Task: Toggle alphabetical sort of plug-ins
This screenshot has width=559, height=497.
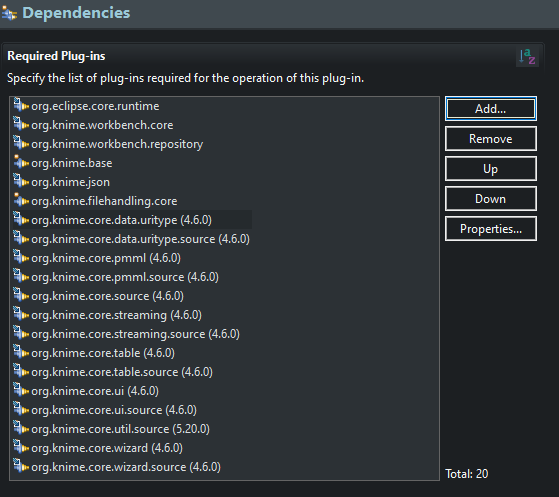Action: click(x=527, y=57)
